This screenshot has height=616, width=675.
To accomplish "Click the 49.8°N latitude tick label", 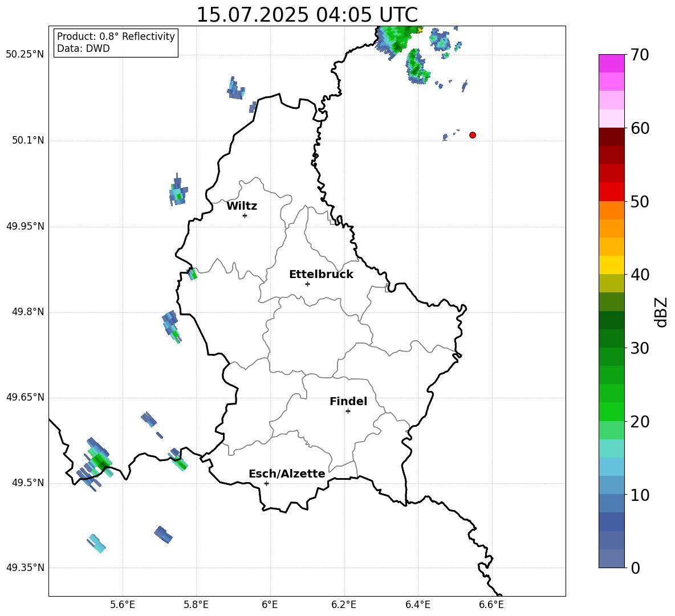I will point(27,312).
